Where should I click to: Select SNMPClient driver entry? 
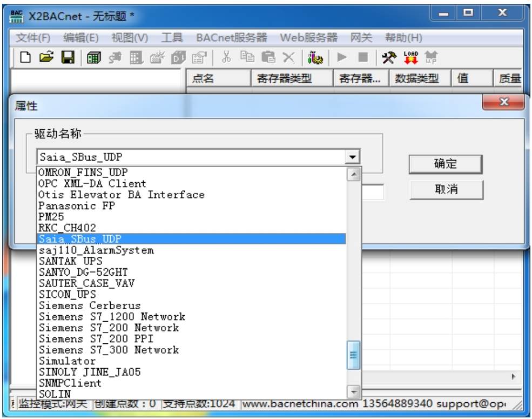pyautogui.click(x=191, y=383)
